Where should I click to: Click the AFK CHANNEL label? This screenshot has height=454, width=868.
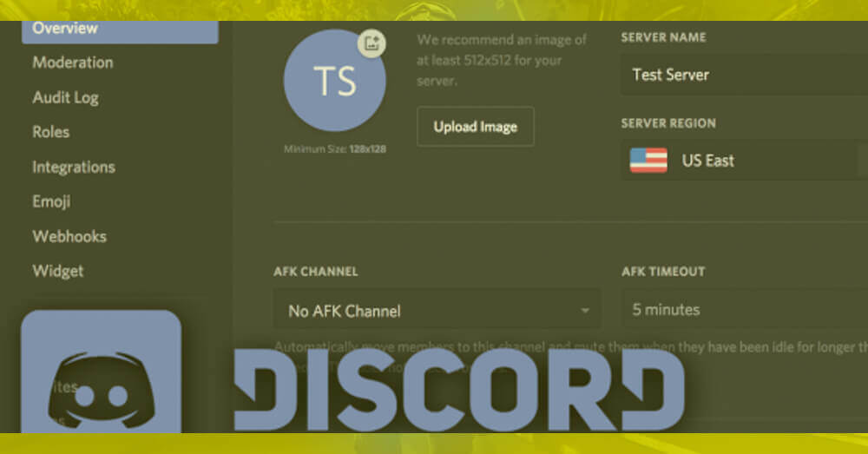point(316,272)
